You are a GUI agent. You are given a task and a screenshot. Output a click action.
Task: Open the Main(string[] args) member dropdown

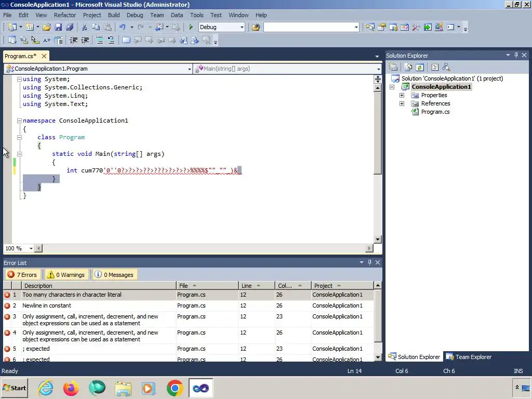(x=378, y=69)
